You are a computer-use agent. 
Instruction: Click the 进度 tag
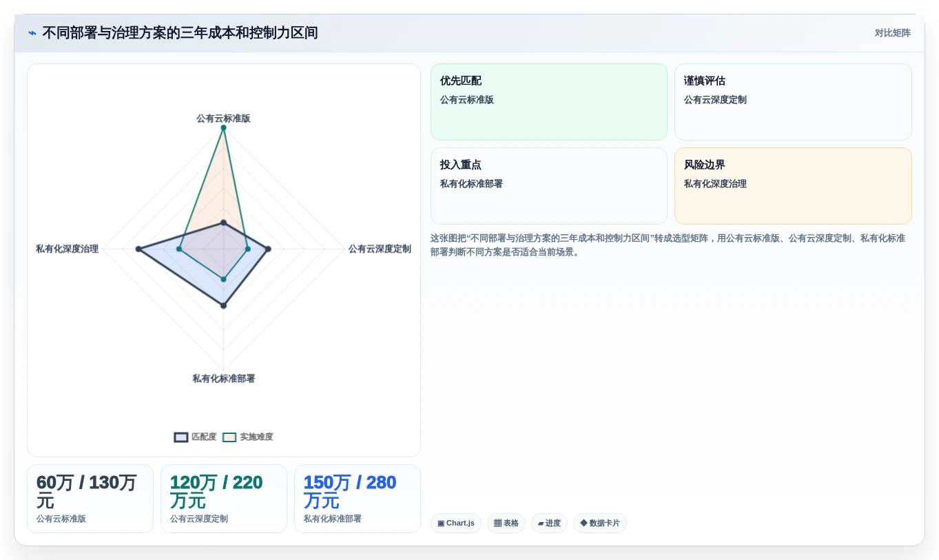(549, 523)
